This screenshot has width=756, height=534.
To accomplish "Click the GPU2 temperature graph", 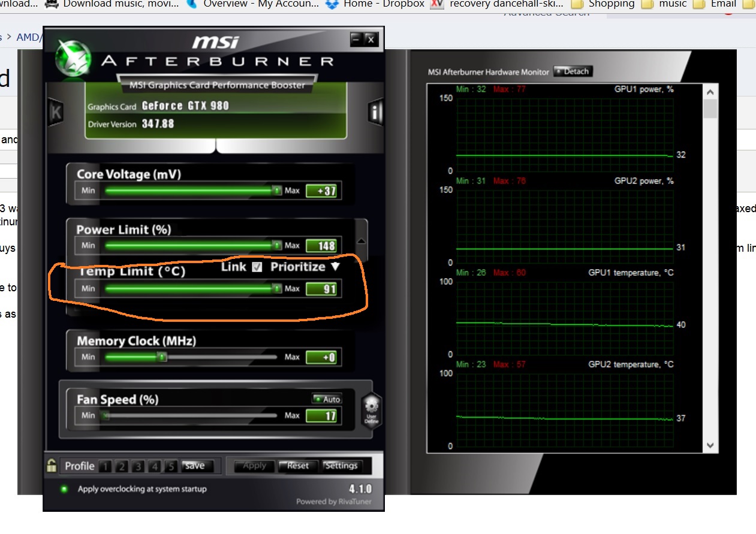I will tap(564, 410).
